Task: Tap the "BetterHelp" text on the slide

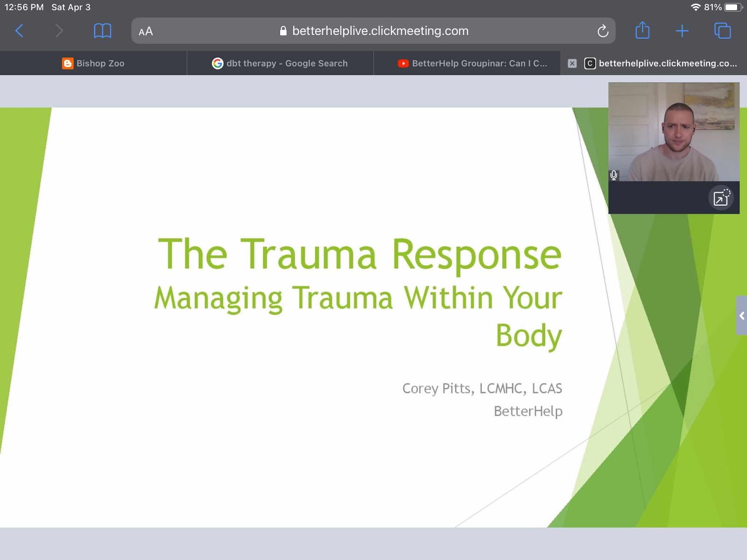Action: coord(528,411)
